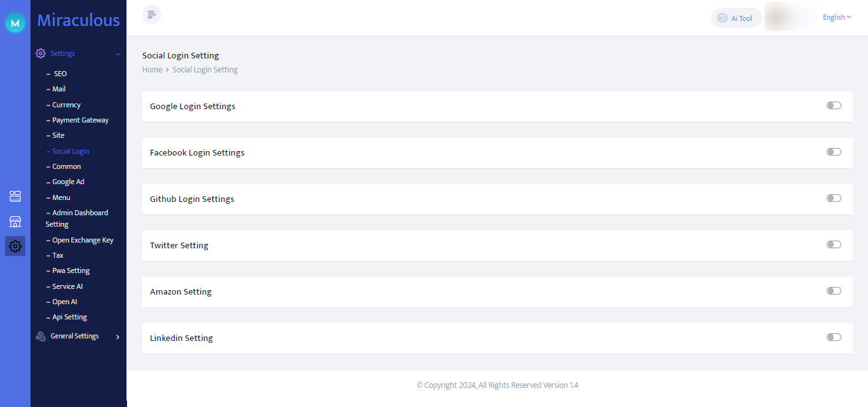
Task: Toggle the Github Login Settings switch
Action: click(x=834, y=198)
